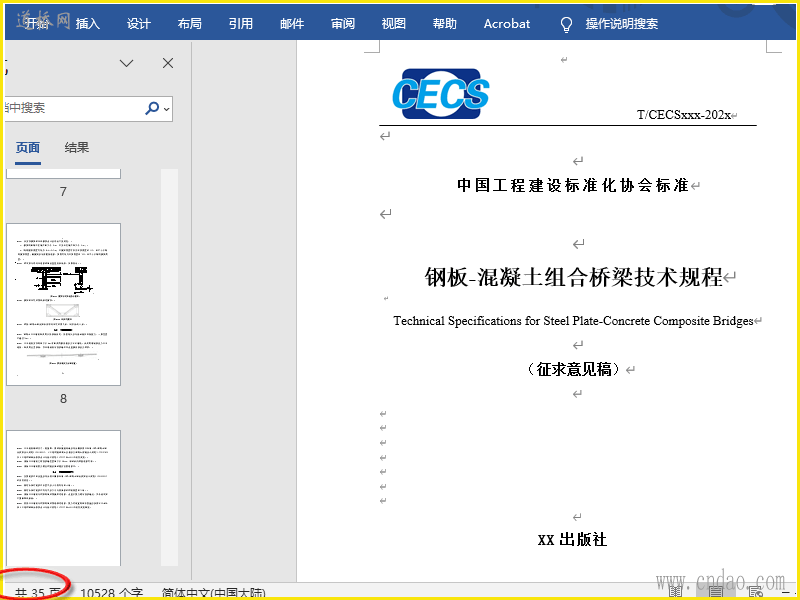Click the 10528 个字 word count indicator
800x600 pixels.
pyautogui.click(x=111, y=593)
